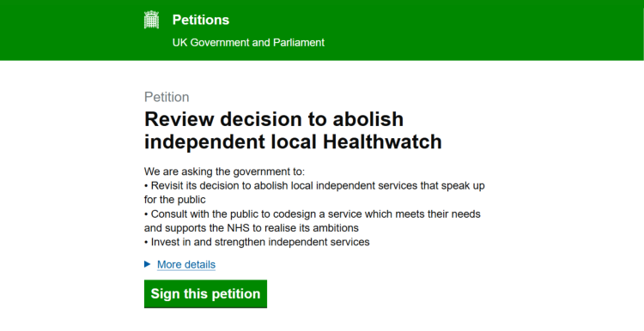
Task: Click the line We are asking the government
Action: click(225, 172)
